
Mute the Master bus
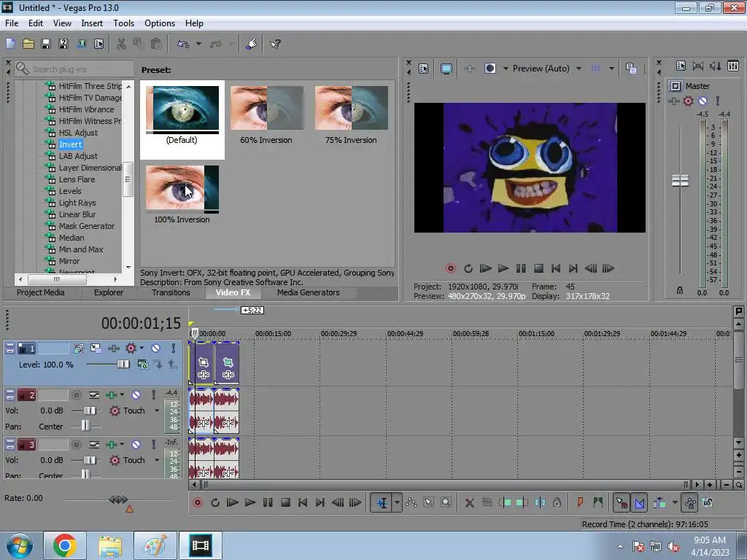click(x=703, y=101)
